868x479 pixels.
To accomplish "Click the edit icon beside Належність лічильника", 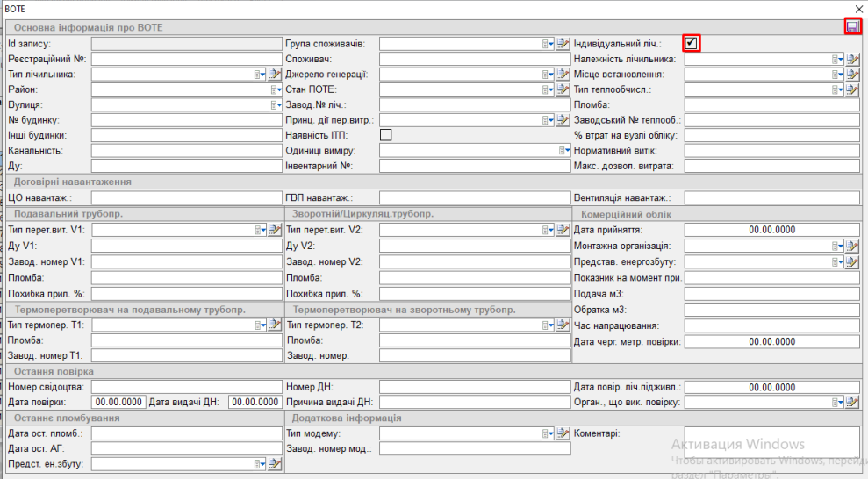I will tap(852, 59).
